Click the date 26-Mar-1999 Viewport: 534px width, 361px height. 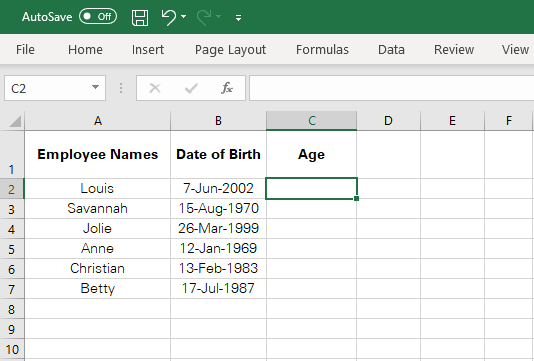[218, 229]
